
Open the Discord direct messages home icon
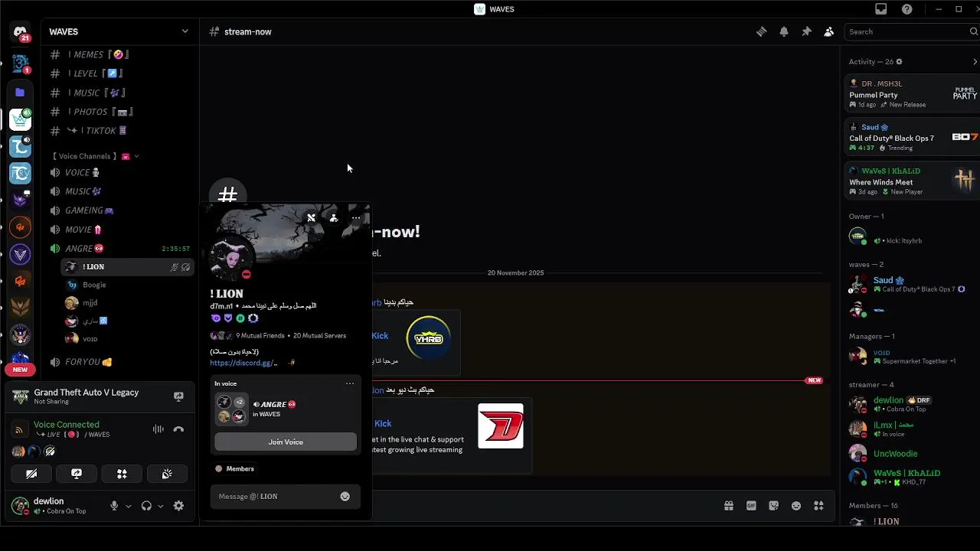(x=21, y=32)
